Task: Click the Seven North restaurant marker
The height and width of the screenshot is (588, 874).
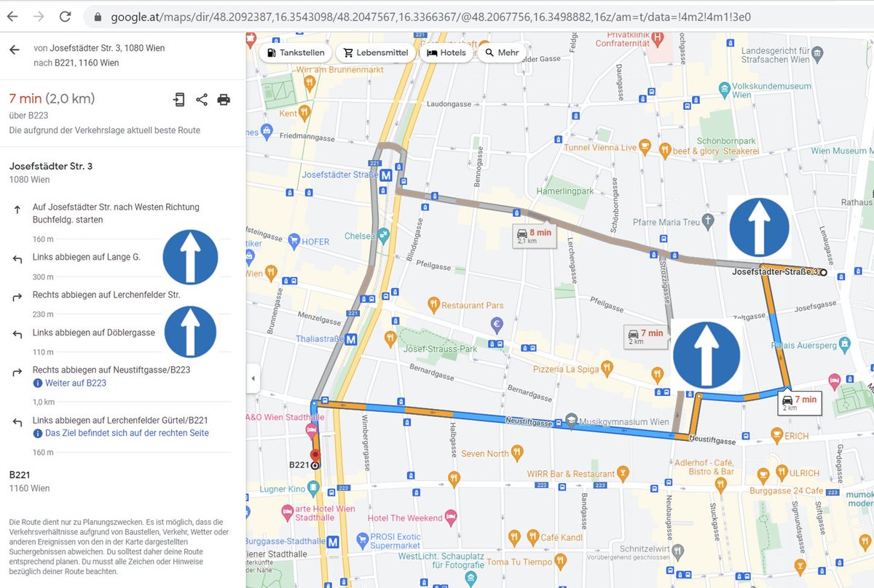Action: (517, 453)
